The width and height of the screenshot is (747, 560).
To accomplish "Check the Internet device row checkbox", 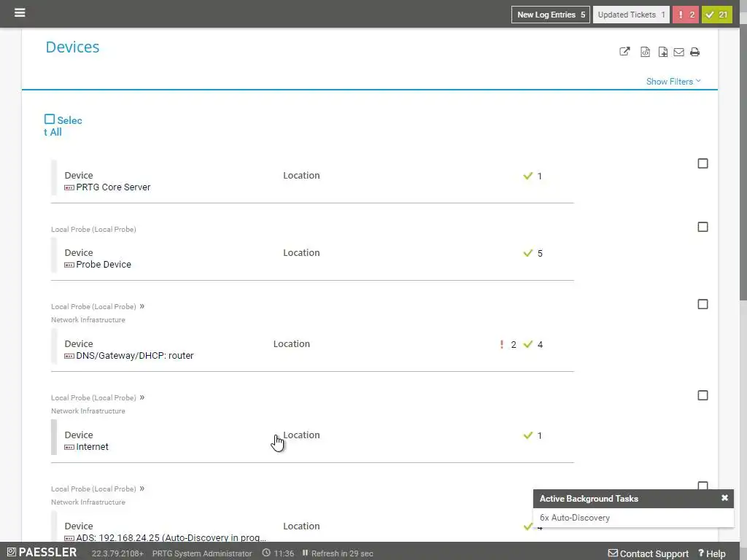I will pos(703,395).
